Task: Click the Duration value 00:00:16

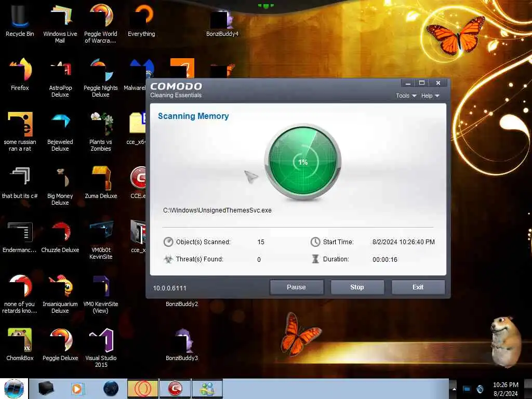Action: coord(385,260)
